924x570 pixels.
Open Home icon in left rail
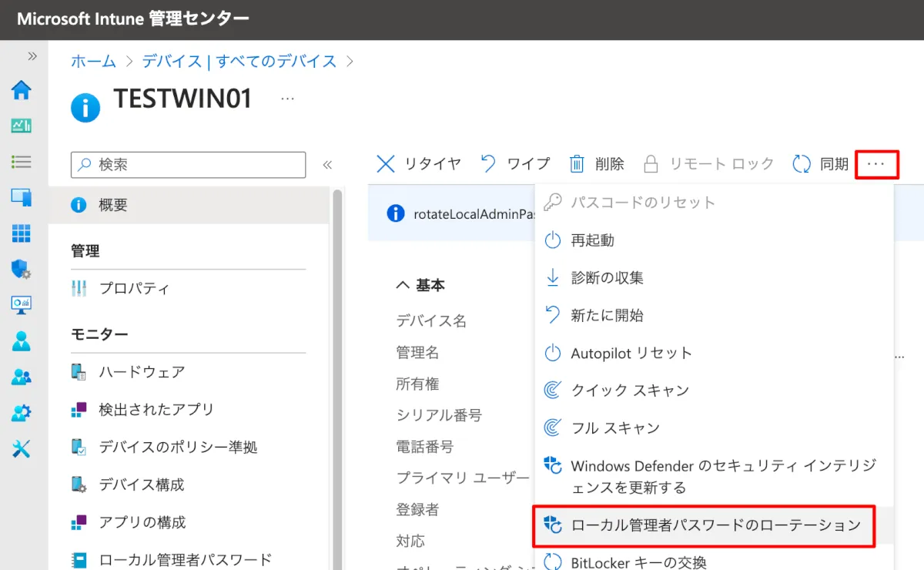click(22, 90)
